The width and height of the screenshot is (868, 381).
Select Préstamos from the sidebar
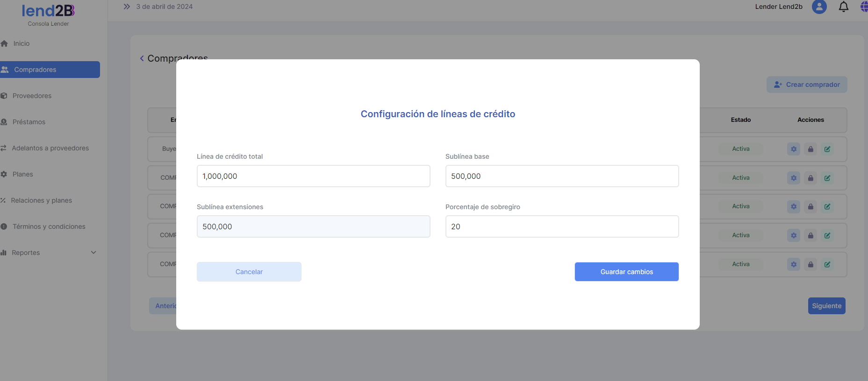click(29, 122)
